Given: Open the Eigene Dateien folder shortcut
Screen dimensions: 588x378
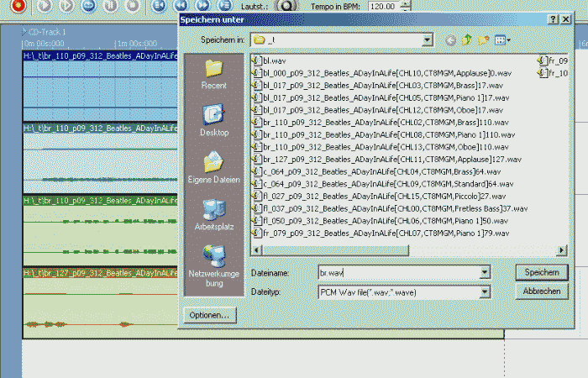Looking at the screenshot, I should (x=213, y=167).
